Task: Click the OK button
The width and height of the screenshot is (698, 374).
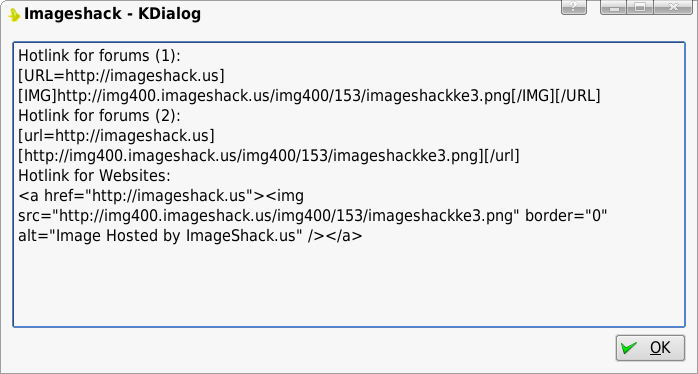Action: [650, 348]
